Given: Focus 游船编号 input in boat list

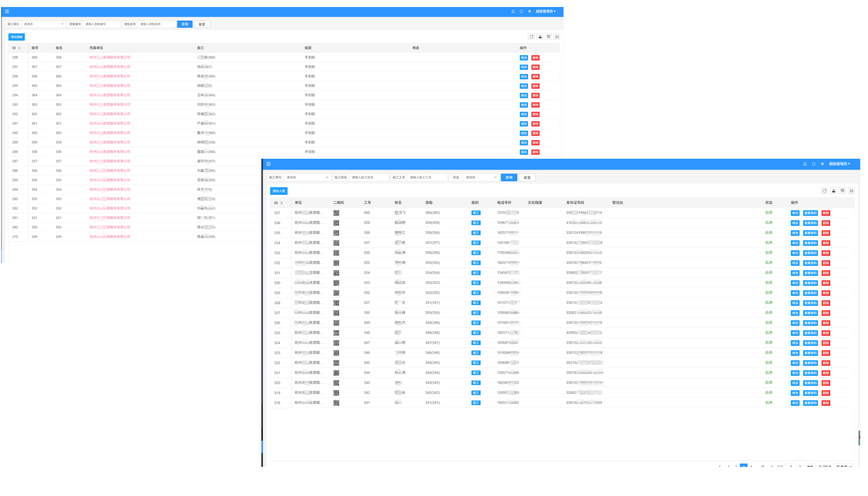Looking at the screenshot, I should click(x=102, y=24).
